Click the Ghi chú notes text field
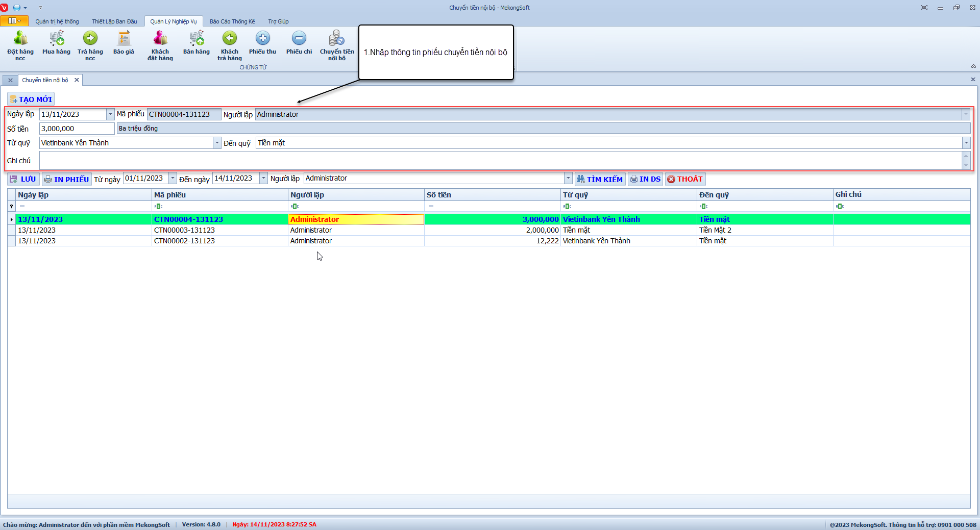The image size is (980, 530). click(500, 160)
